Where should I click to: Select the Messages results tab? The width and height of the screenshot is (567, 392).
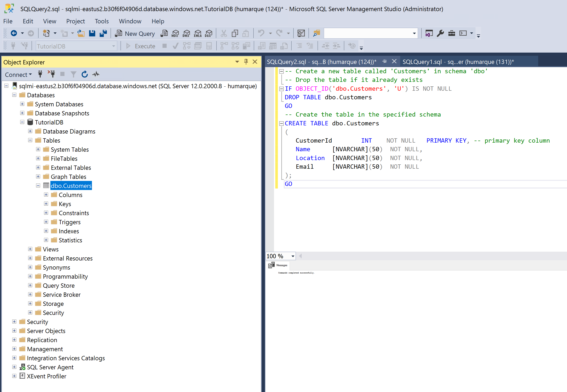point(278,265)
